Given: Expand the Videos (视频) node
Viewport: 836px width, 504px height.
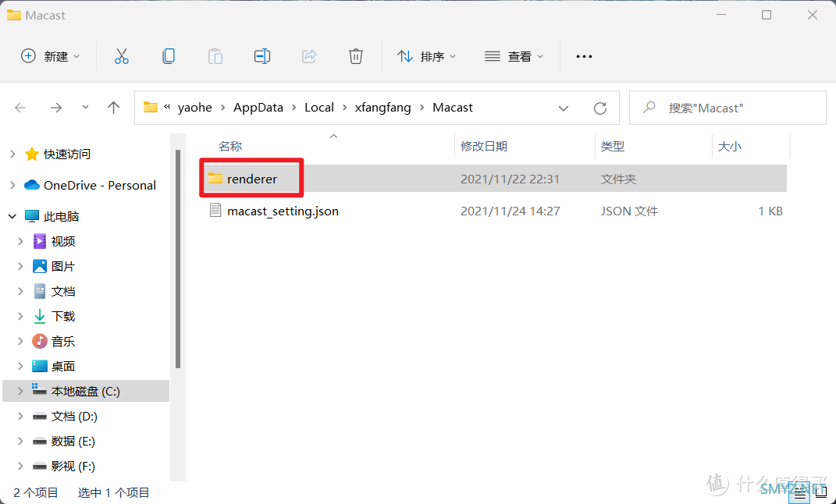Looking at the screenshot, I should [x=20, y=241].
